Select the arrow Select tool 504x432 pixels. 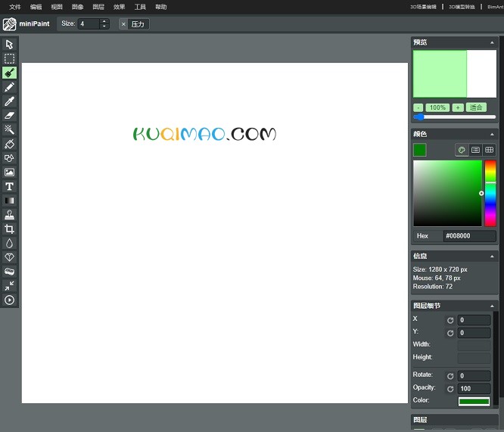(9, 45)
